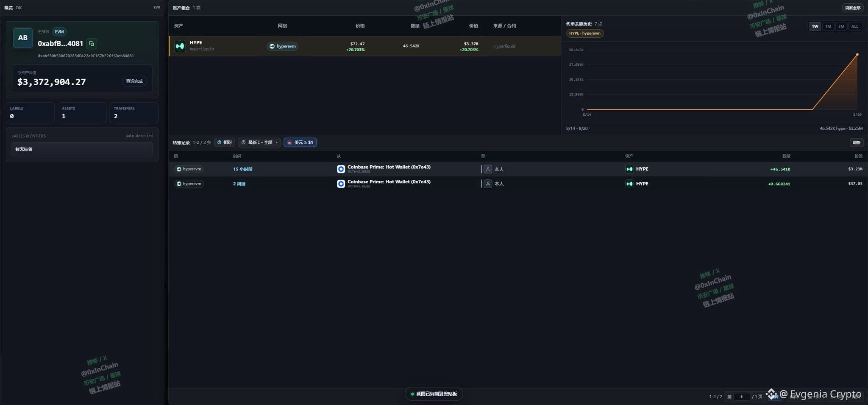Image resolution: width=868 pixels, height=405 pixels.
Task: Click the HYPE asset icon in the +0.668241 row
Action: [629, 184]
